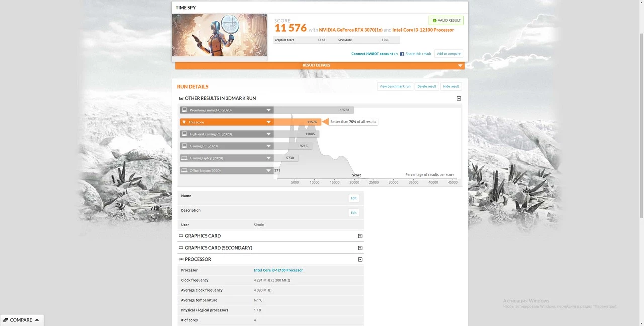The image size is (644, 326).
Task: Click Edit button next to Description
Action: (354, 213)
